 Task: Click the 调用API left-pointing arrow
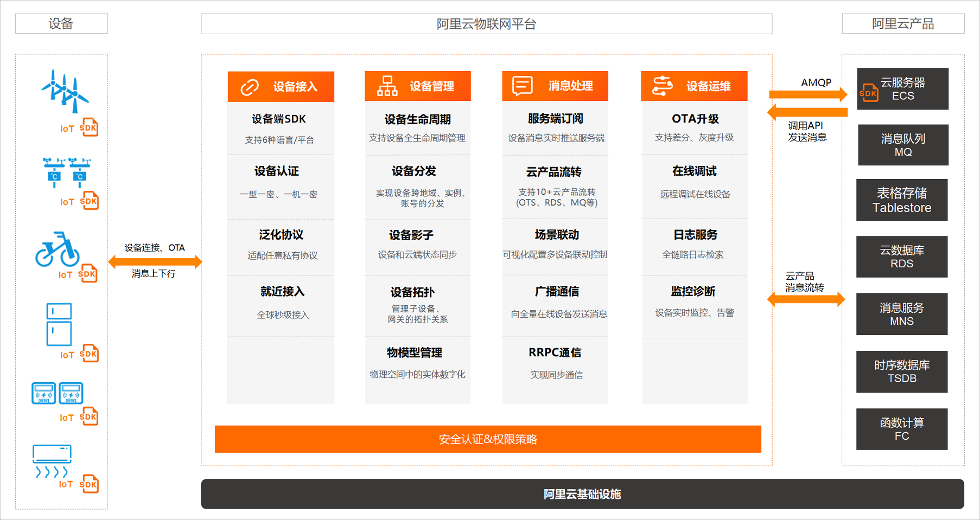click(x=807, y=112)
